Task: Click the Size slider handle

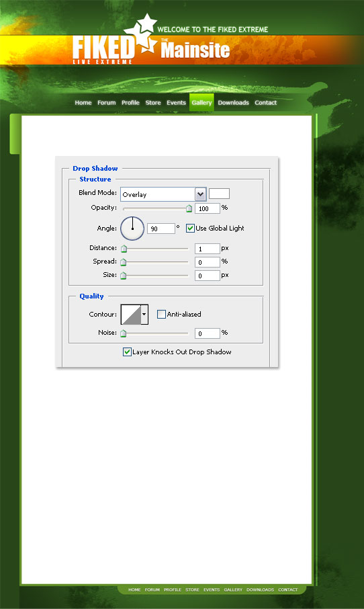Action: [x=124, y=276]
